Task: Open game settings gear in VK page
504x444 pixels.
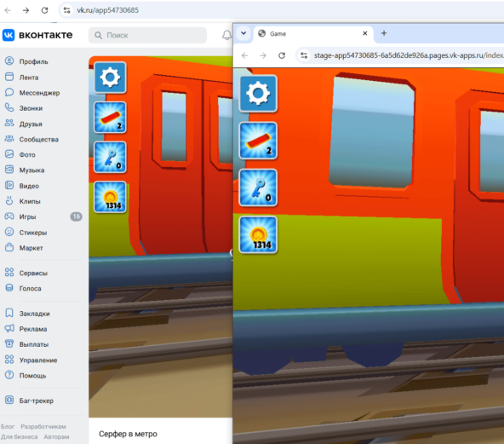Action: pyautogui.click(x=110, y=78)
